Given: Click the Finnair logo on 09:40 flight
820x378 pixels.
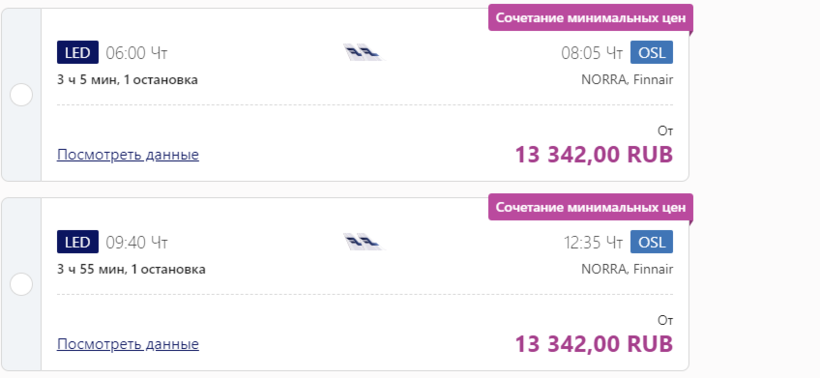Looking at the screenshot, I should tap(363, 242).
